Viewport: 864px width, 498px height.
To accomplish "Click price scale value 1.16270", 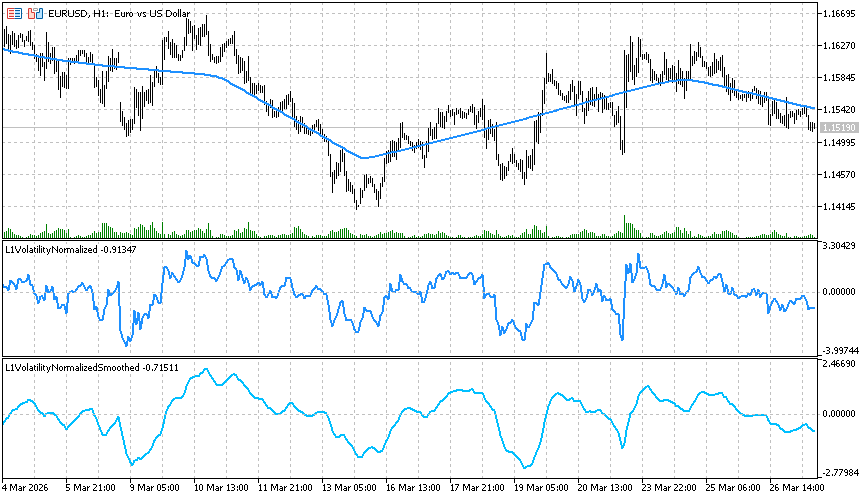I will [x=839, y=46].
